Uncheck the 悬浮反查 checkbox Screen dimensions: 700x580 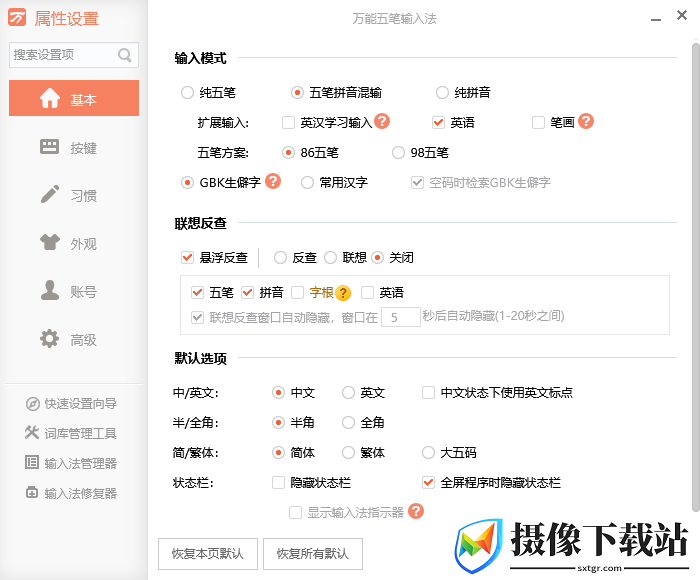(x=187, y=258)
